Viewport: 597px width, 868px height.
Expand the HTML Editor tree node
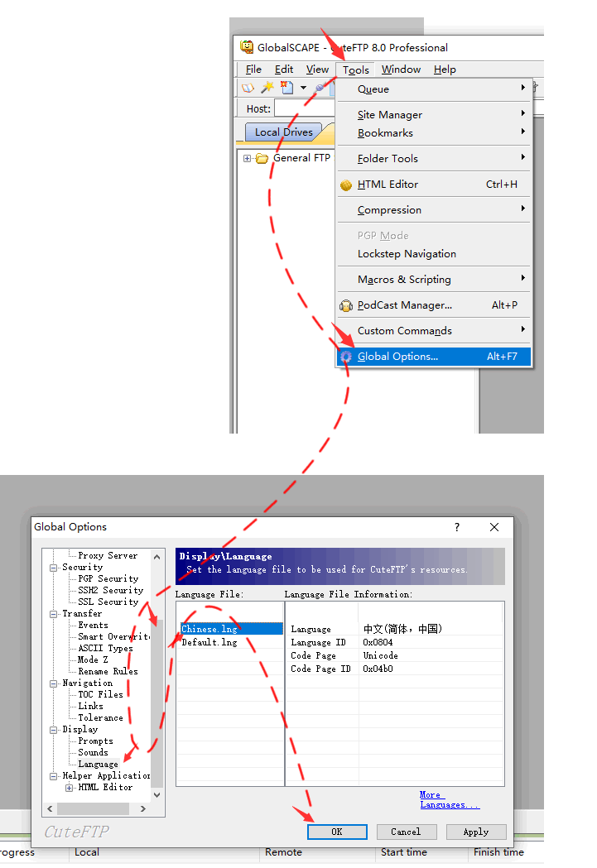[70, 787]
